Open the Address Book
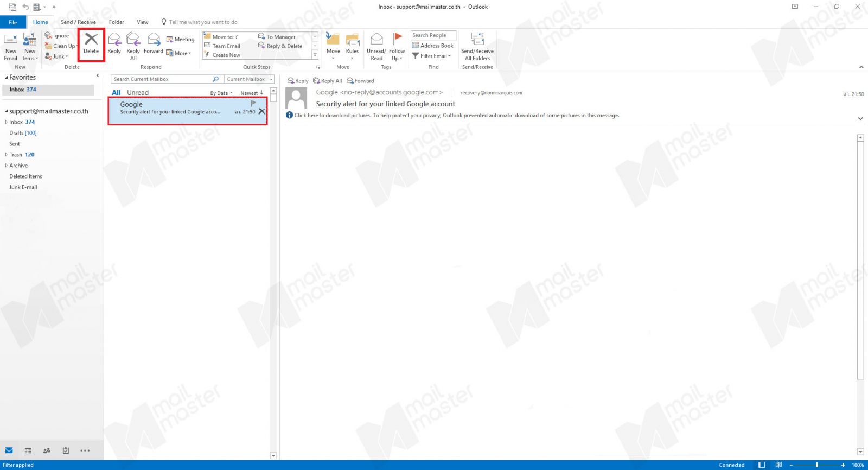Viewport: 868px width, 470px height. click(x=433, y=46)
